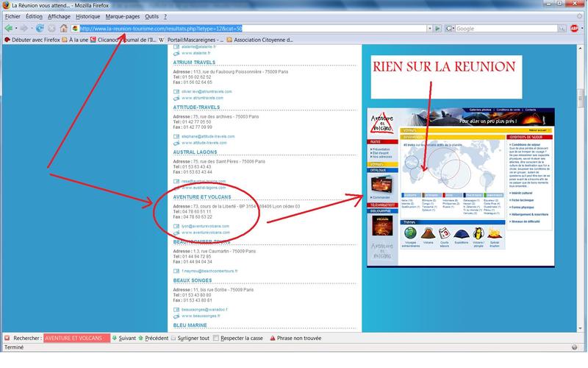Viewport: 588px width, 368px height.
Task: Click the Back navigation arrow
Action: pyautogui.click(x=7, y=28)
